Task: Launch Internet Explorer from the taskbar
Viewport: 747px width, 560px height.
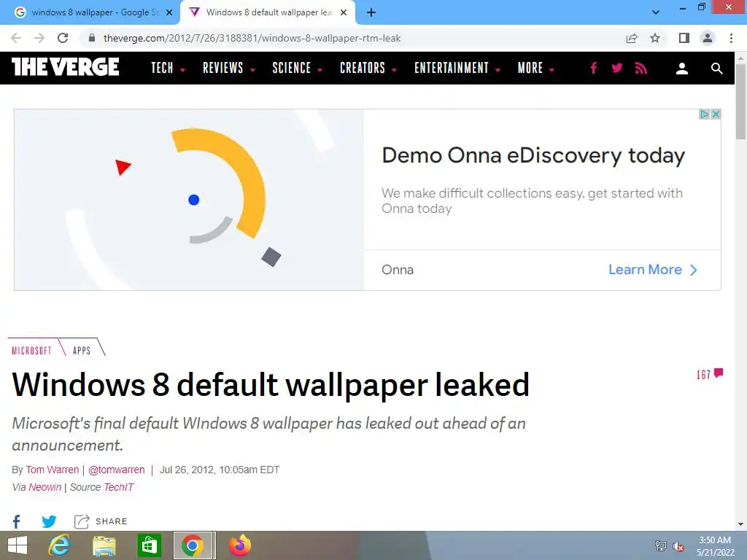Action: (59, 545)
